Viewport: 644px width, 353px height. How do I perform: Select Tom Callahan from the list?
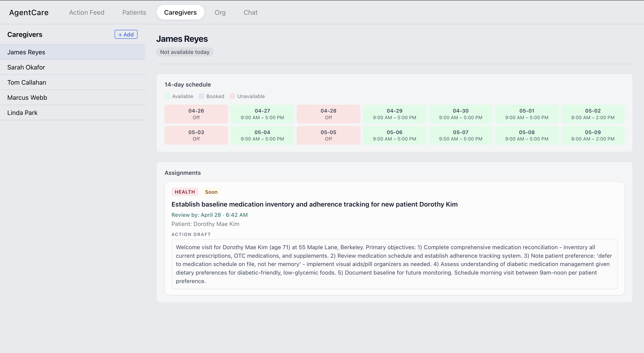coord(26,82)
